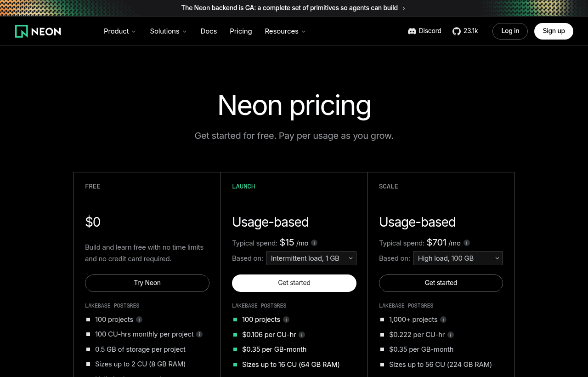Click the Log in button

pos(510,31)
